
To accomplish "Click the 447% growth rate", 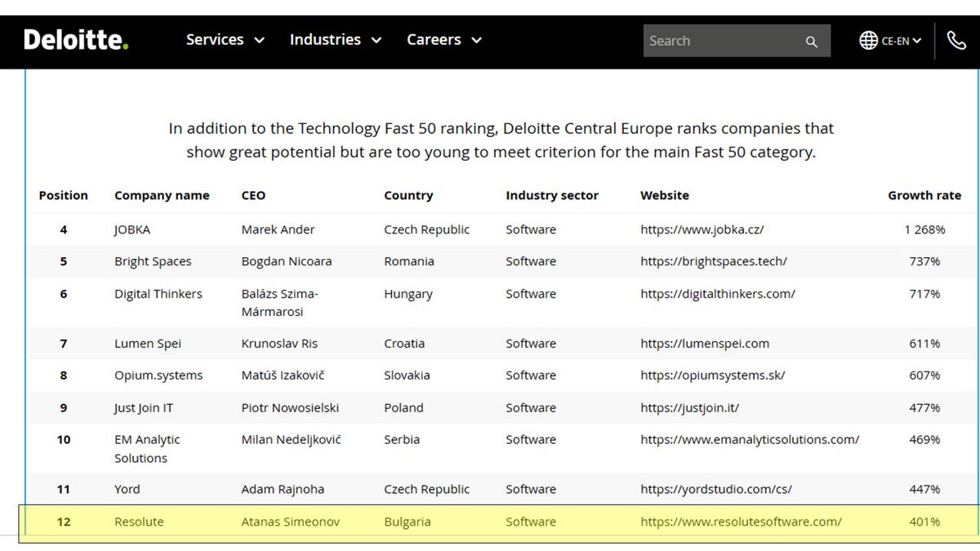I will click(924, 490).
